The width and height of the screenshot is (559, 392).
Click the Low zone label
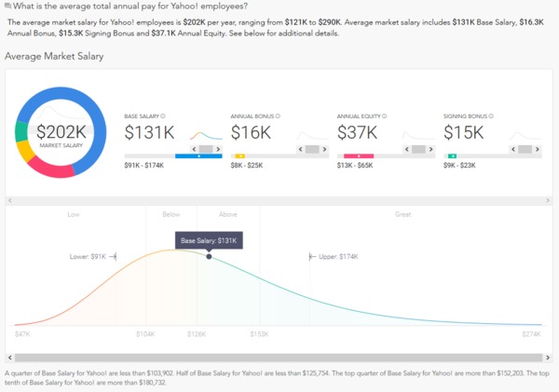click(74, 214)
